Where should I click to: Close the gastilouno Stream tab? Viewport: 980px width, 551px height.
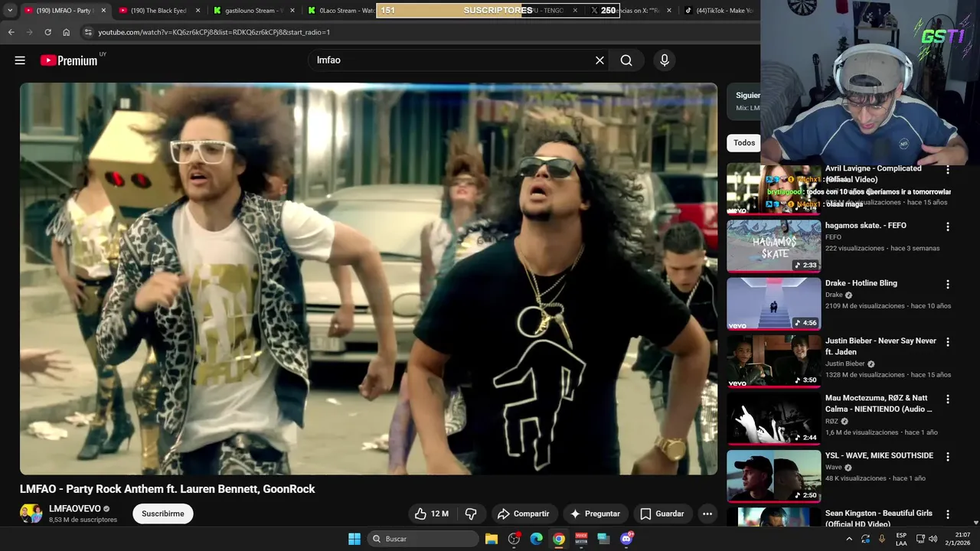[x=293, y=11]
